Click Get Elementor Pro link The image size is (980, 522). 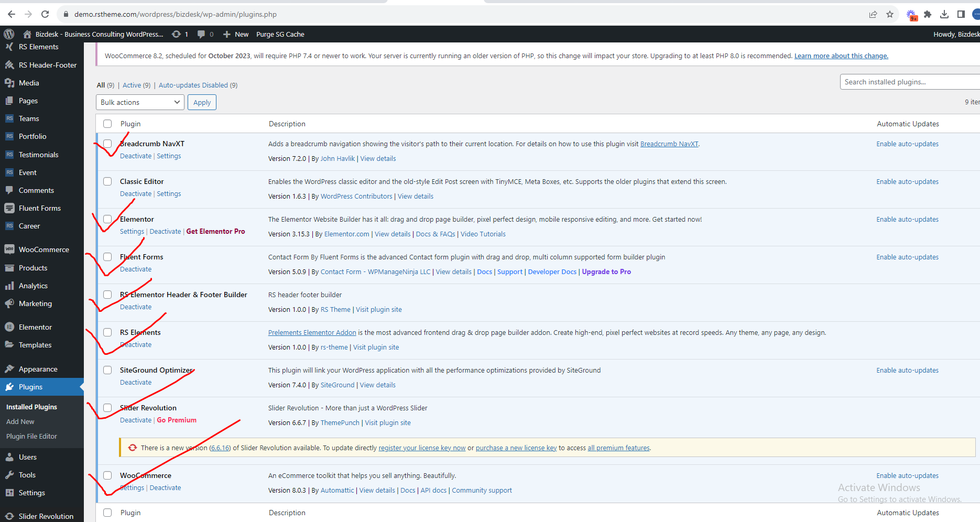tap(215, 231)
